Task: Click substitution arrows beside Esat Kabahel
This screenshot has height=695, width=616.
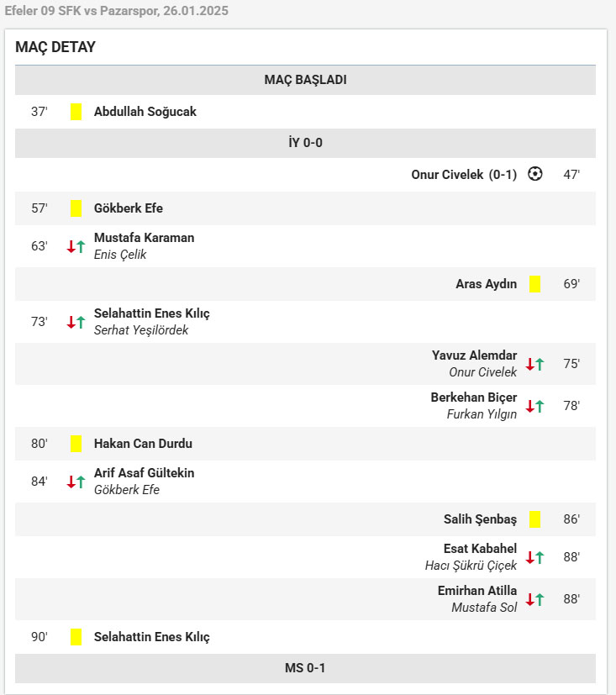Action: pyautogui.click(x=534, y=557)
